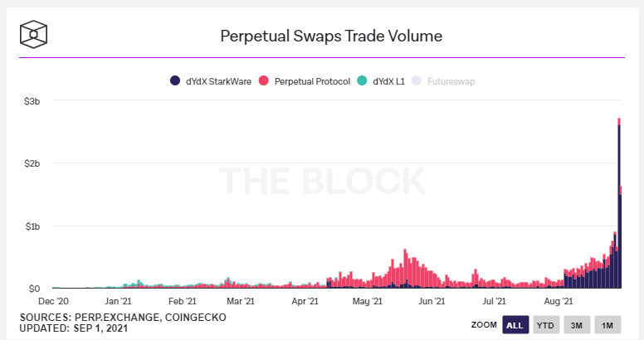The height and width of the screenshot is (340, 644).
Task: Toggle dYdX L1 teal legend dot
Action: tap(362, 80)
